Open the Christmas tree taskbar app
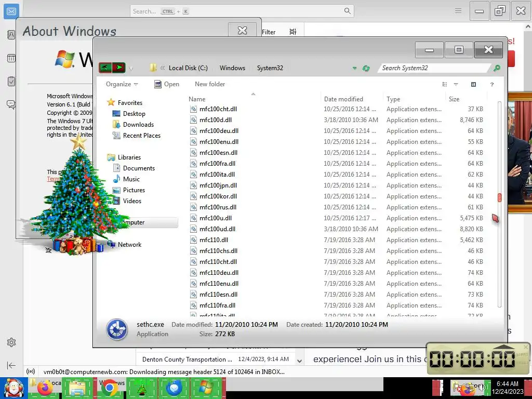The height and width of the screenshot is (399, 532). pos(142,388)
